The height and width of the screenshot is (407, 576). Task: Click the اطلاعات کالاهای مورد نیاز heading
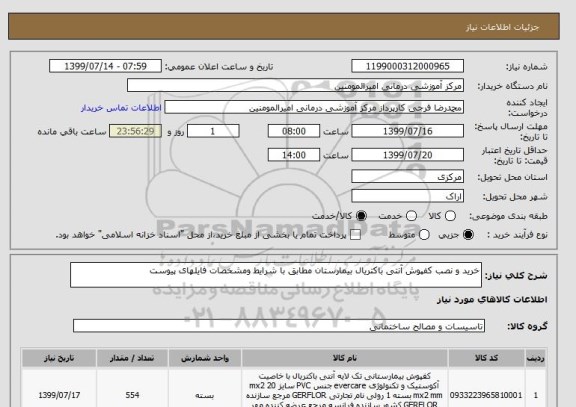[492, 300]
